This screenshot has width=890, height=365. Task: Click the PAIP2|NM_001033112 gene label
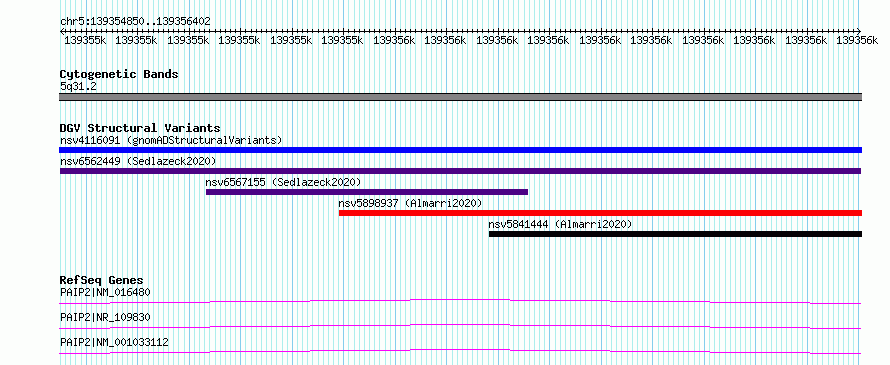[114, 342]
